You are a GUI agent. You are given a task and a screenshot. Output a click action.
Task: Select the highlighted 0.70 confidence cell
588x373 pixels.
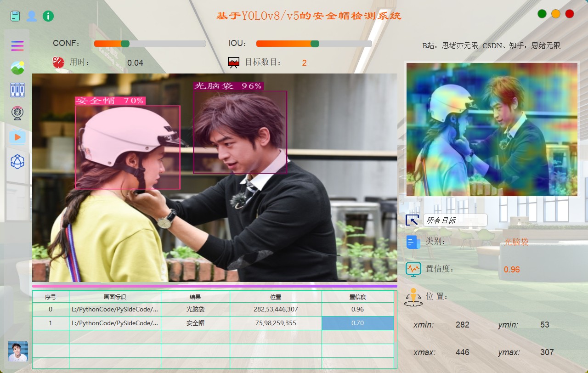click(x=358, y=323)
